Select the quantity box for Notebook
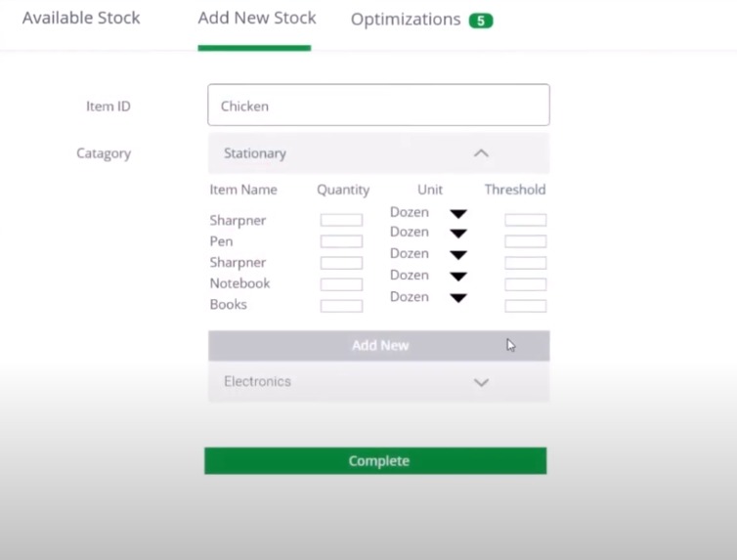737x560 pixels. 341,284
